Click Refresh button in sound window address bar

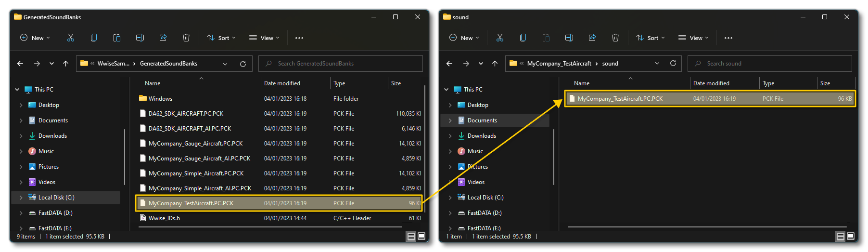pos(673,63)
